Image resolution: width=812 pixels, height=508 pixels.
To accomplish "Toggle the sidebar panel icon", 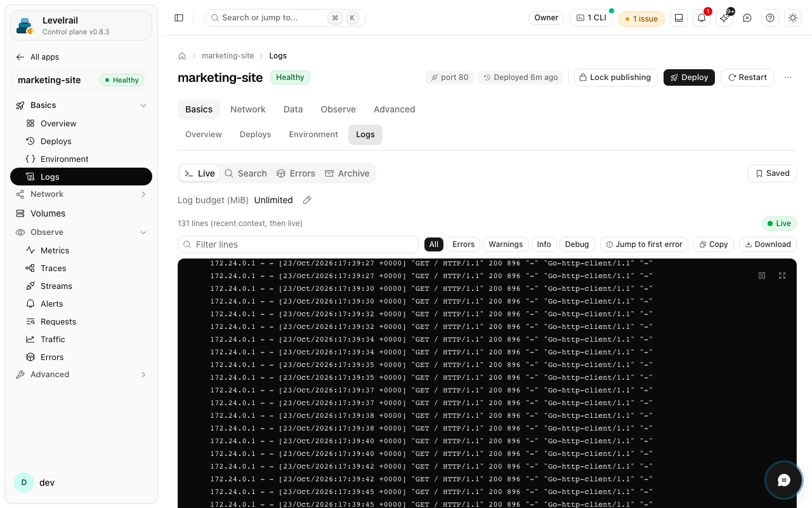I will click(179, 18).
